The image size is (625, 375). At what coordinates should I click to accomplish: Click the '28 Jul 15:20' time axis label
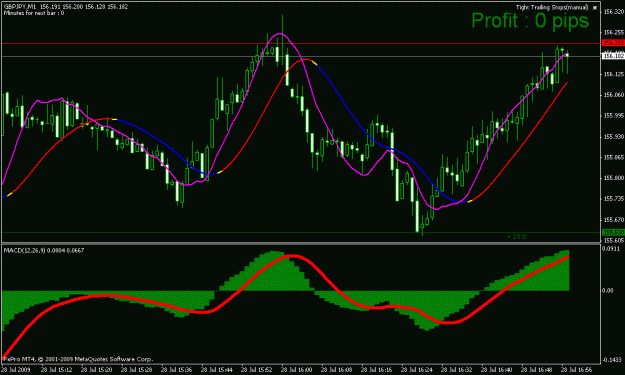pos(96,369)
